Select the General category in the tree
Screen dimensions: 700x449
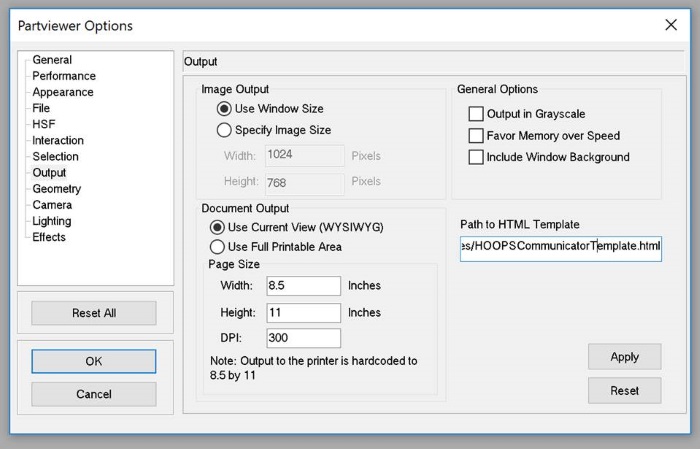point(52,60)
